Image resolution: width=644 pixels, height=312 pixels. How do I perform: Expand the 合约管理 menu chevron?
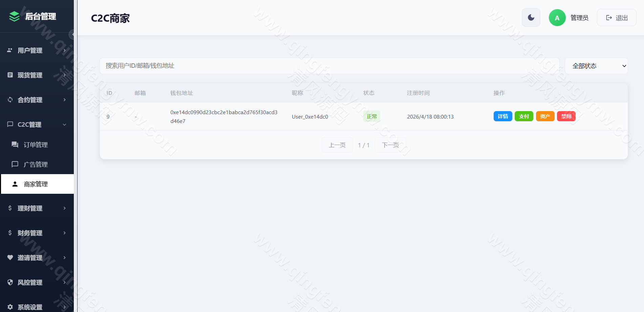(x=64, y=100)
